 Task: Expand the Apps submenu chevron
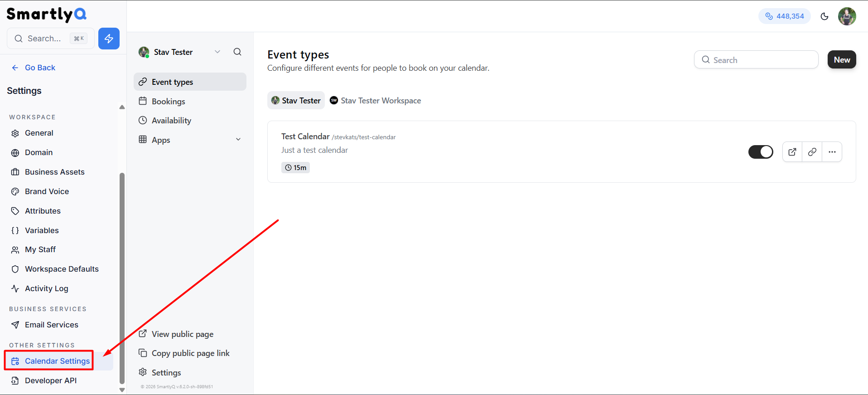pos(238,140)
